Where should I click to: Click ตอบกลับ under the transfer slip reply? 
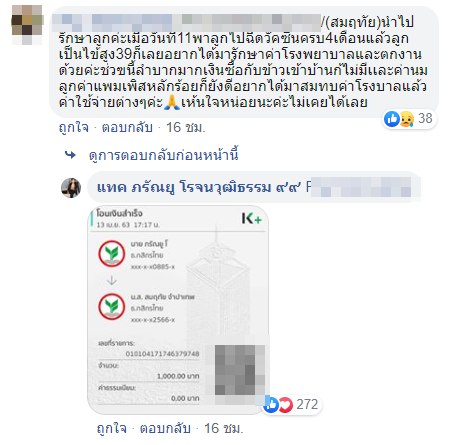point(165,428)
